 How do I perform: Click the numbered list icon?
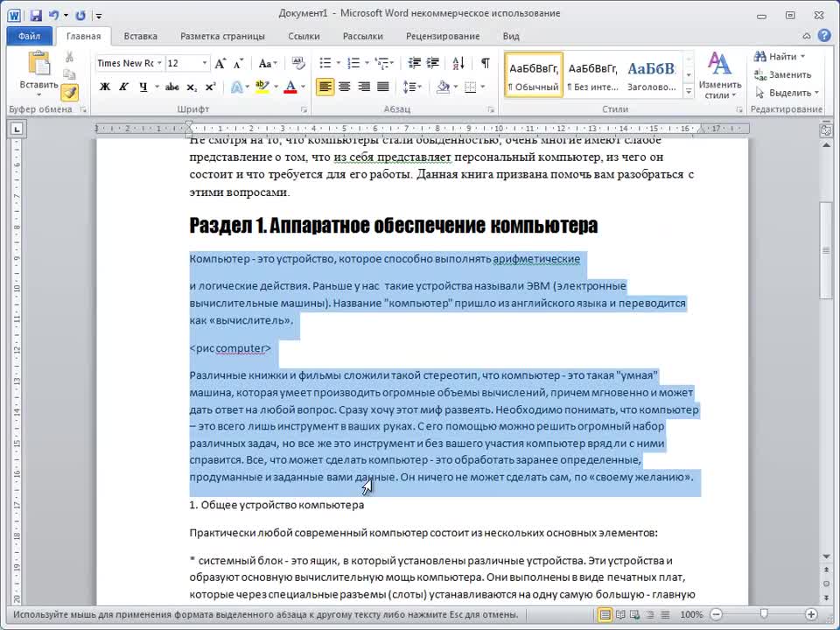353,63
